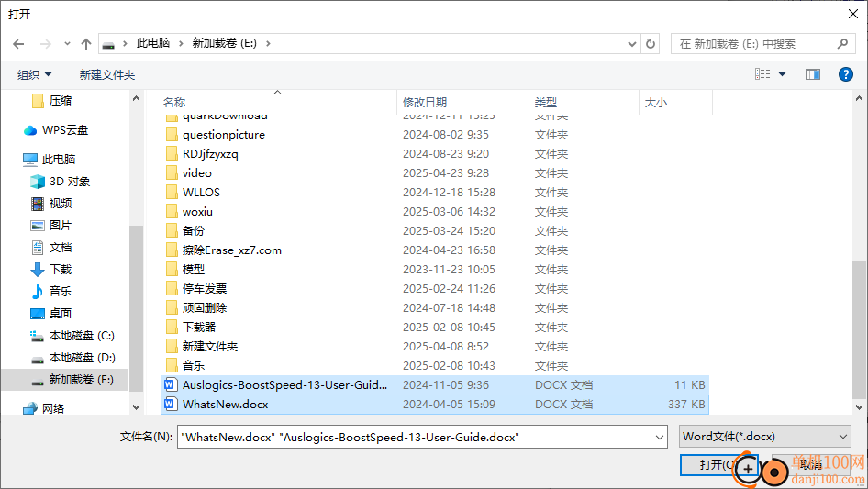
Task: Open 桌面 in the sidebar
Action: tap(61, 314)
